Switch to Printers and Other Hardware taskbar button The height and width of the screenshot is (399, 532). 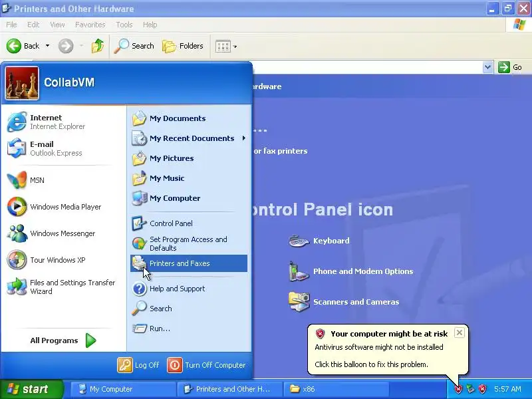[x=229, y=389]
